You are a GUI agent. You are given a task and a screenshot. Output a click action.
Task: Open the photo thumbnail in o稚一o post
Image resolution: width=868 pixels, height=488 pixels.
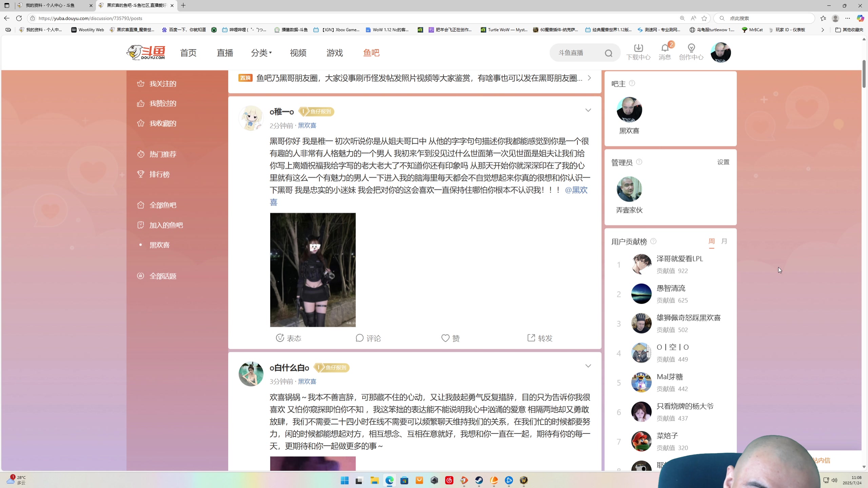[313, 270]
